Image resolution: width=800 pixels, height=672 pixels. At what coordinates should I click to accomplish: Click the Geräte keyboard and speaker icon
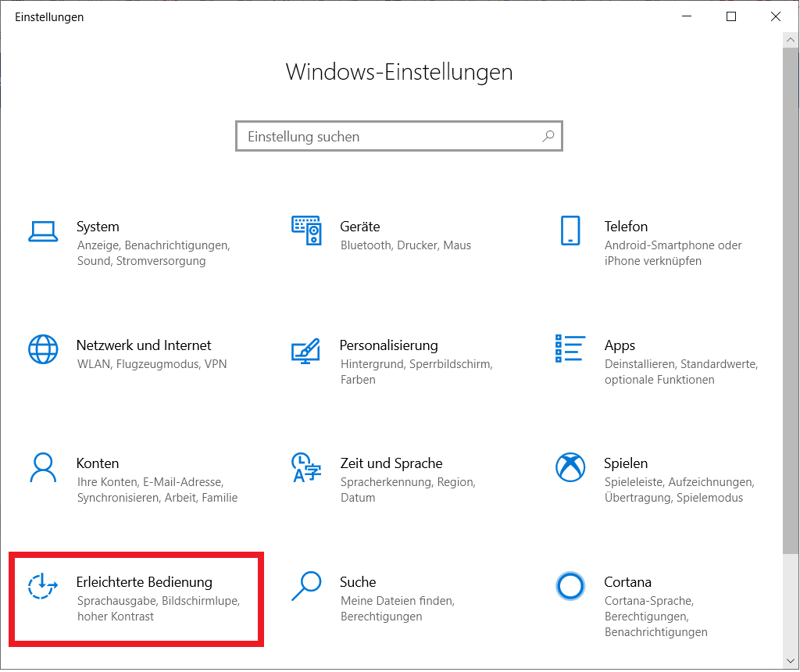coord(306,231)
